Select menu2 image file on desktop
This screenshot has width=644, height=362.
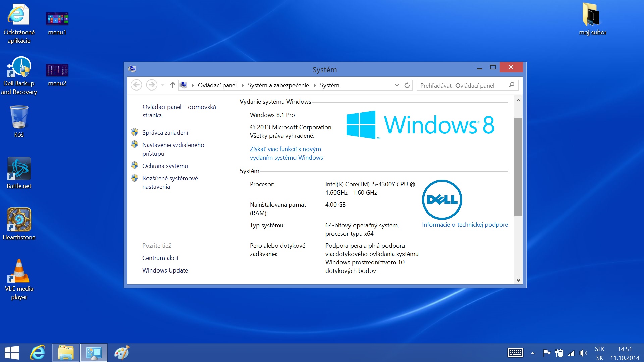57,75
